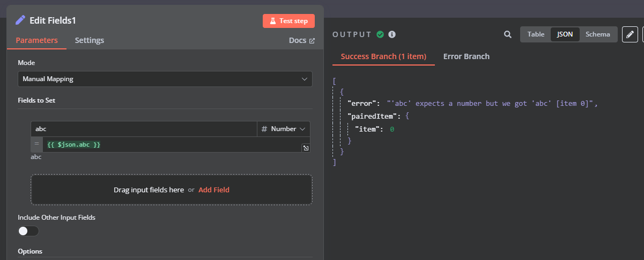644x260 pixels.
Task: Open the Docs link
Action: coord(302,40)
